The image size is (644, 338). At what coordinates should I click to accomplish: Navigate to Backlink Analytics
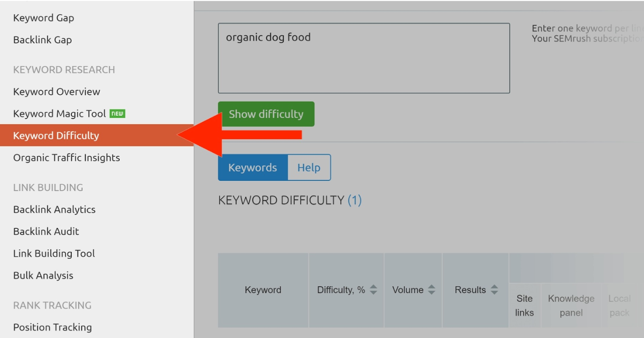click(x=54, y=209)
